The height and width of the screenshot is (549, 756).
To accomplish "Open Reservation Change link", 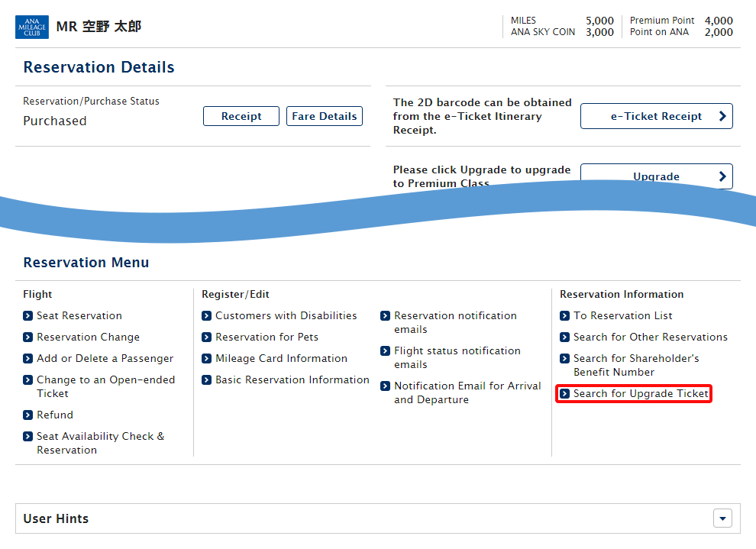I will click(x=88, y=337).
